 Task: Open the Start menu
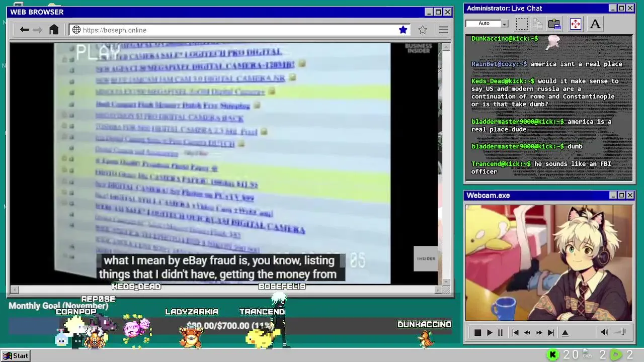click(x=15, y=356)
